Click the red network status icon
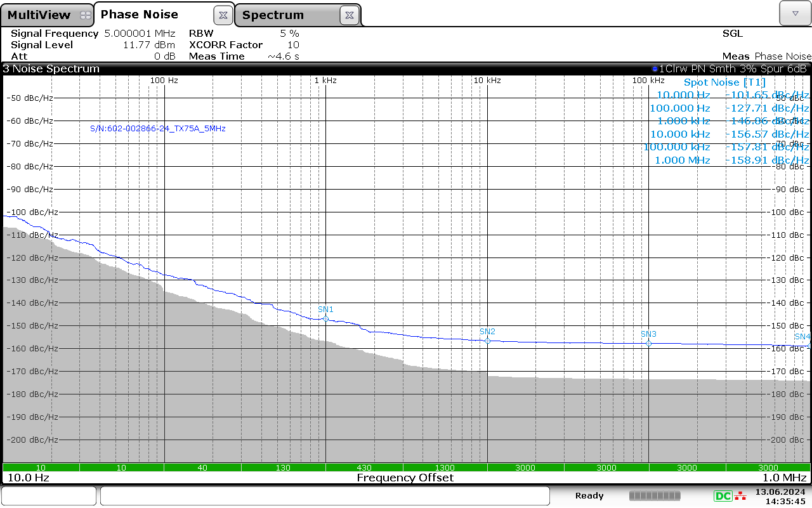The image size is (812, 508). coord(740,496)
